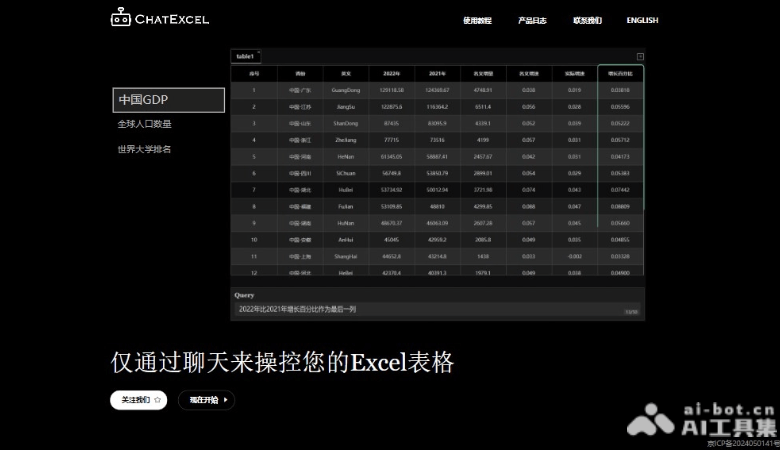Click the 0.05712 value cell
This screenshot has width=780, height=450.
[x=620, y=140]
